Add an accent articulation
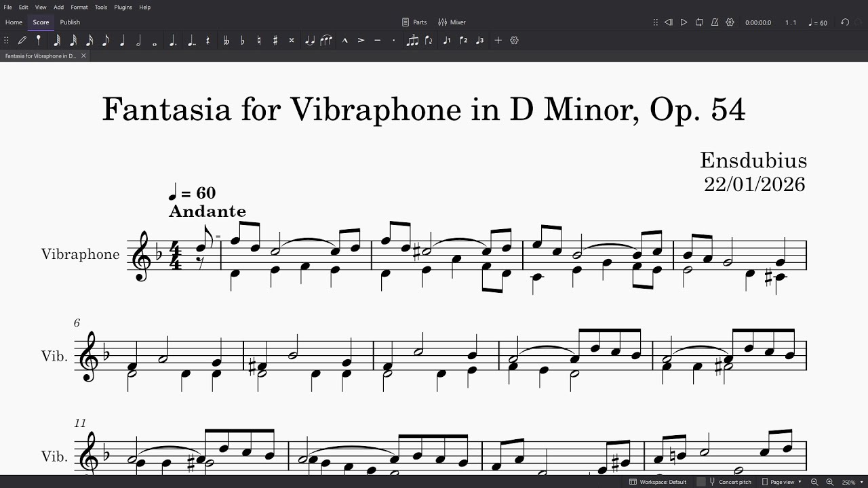Viewport: 868px width, 488px height. (361, 41)
